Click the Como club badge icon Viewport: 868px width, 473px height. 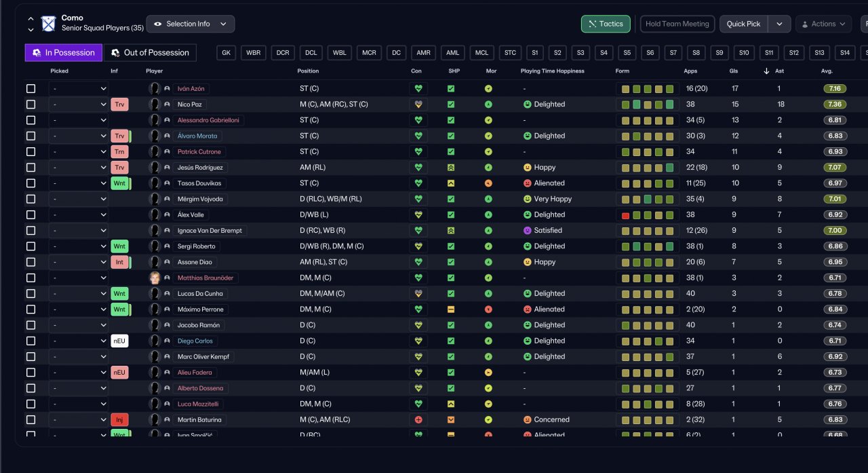tap(49, 24)
